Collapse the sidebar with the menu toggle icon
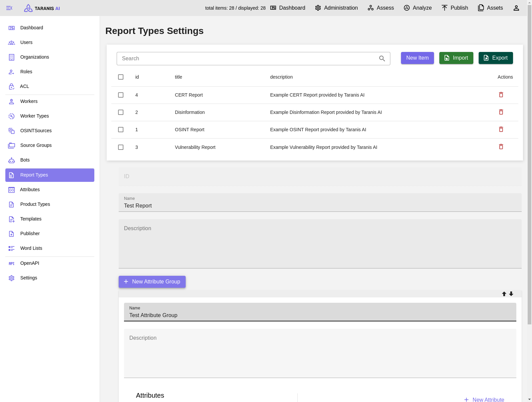Image resolution: width=532 pixels, height=402 pixels. pos(9,8)
